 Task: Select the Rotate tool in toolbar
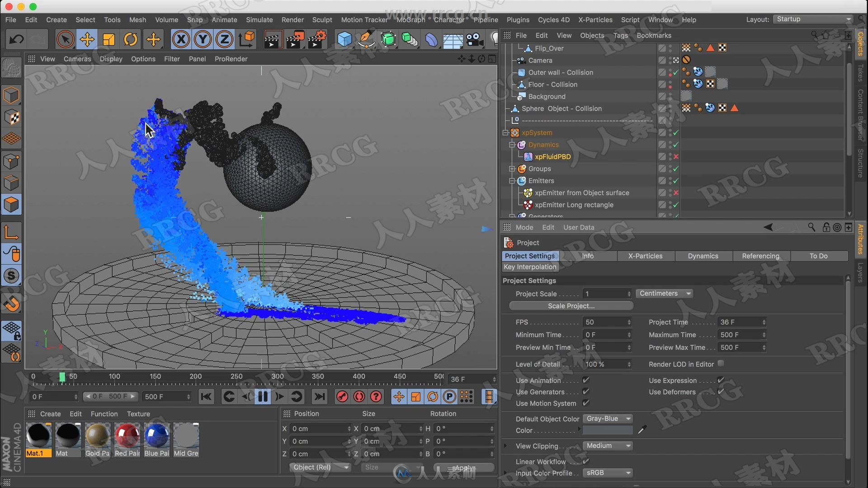tap(131, 39)
